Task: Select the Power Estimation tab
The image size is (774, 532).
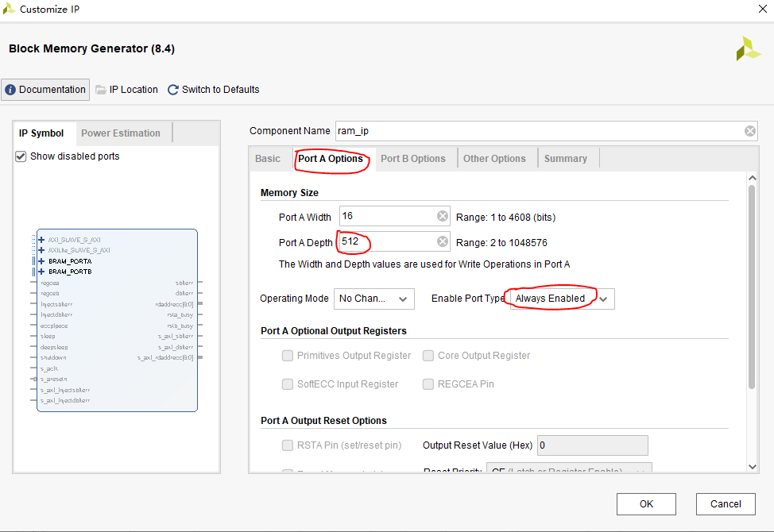Action: (121, 133)
